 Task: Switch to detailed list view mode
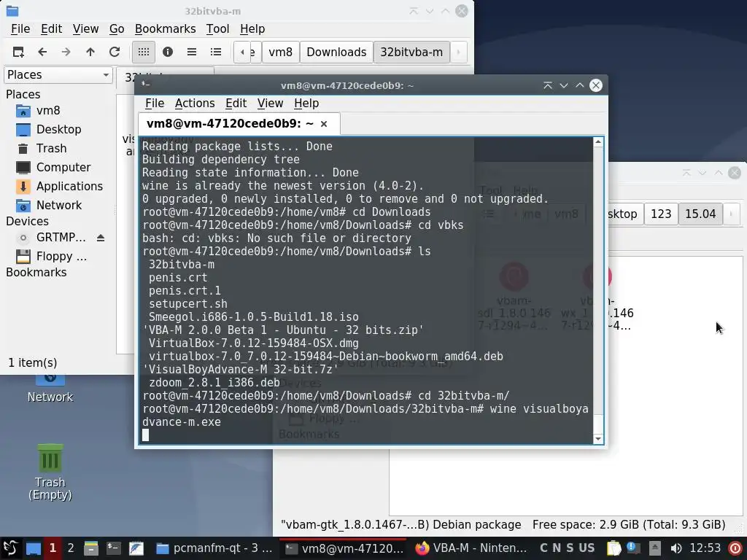216,52
